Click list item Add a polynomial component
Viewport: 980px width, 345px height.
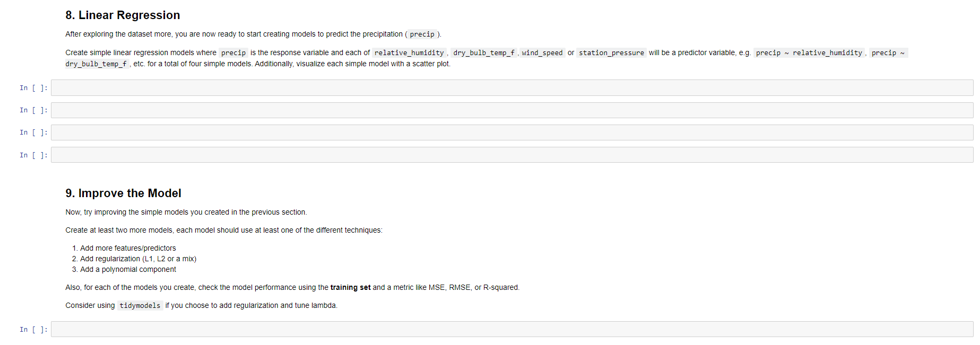pos(128,269)
